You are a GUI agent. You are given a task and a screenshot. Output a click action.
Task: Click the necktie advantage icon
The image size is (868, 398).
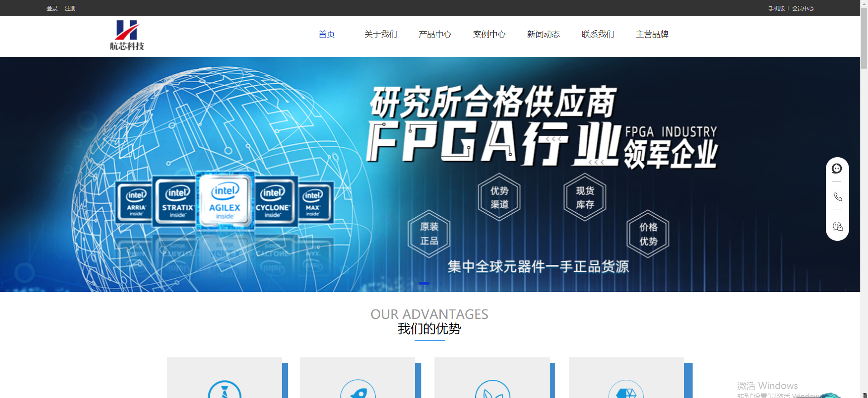point(225,389)
